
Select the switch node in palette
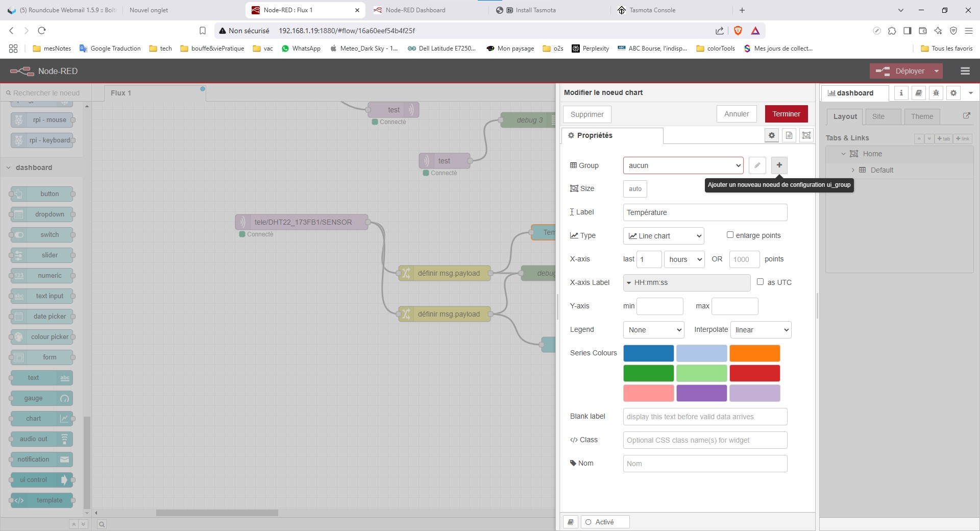pyautogui.click(x=42, y=235)
